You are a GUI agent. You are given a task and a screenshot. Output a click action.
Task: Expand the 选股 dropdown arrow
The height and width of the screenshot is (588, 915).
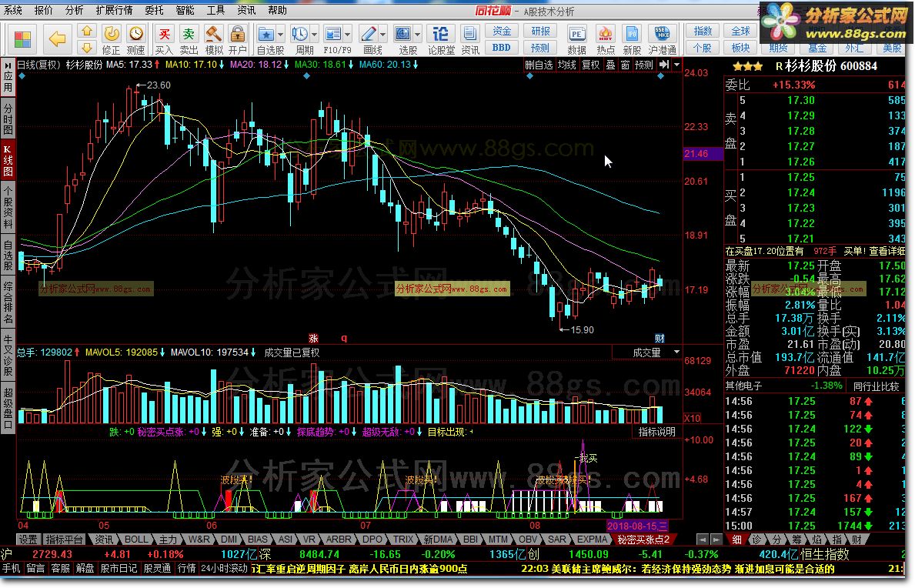pos(417,34)
